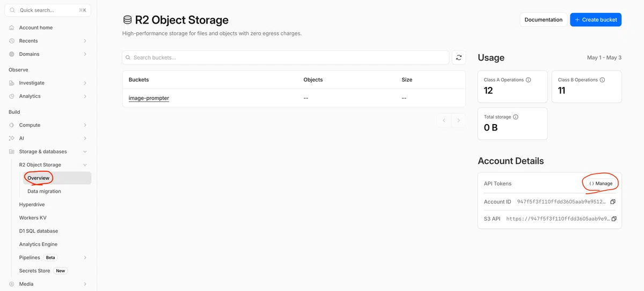This screenshot has width=644, height=291.
Task: Show info for Total storage
Action: pos(516,117)
